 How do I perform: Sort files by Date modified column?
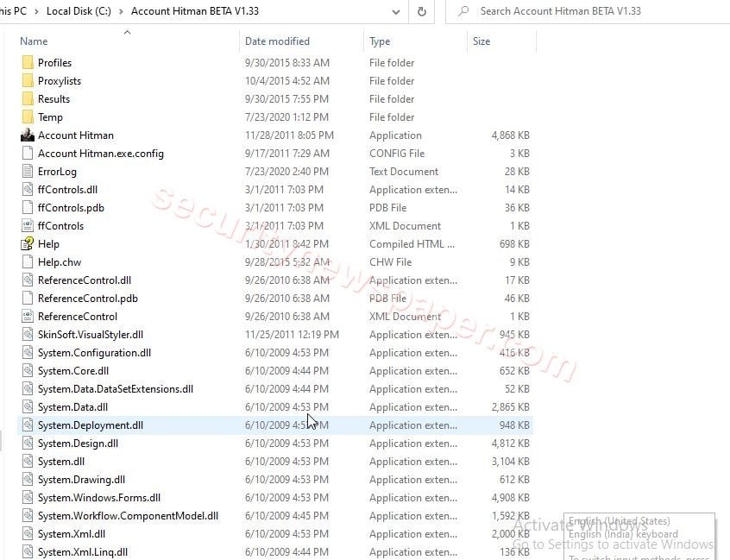tap(277, 41)
